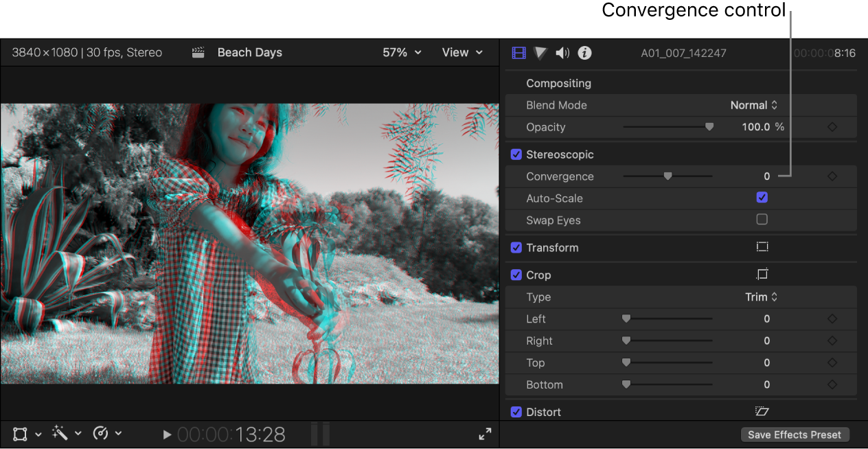Open the Video inspector filmstrip icon
The height and width of the screenshot is (449, 868).
pyautogui.click(x=518, y=52)
